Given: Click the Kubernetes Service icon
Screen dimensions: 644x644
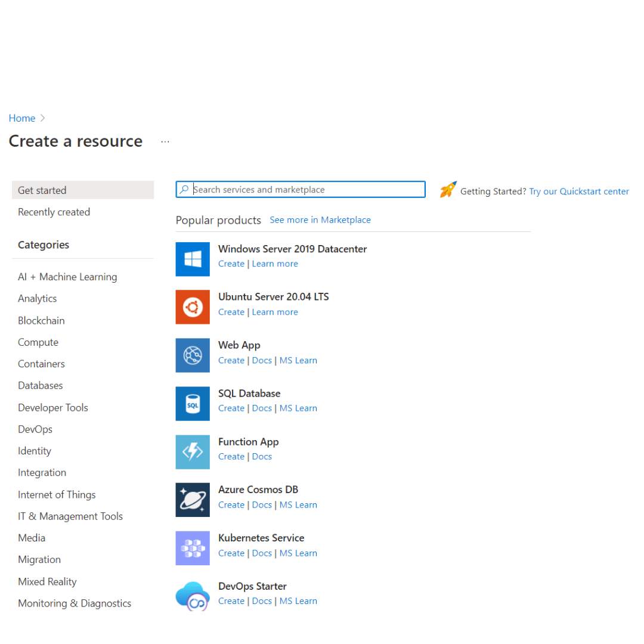Looking at the screenshot, I should point(193,549).
